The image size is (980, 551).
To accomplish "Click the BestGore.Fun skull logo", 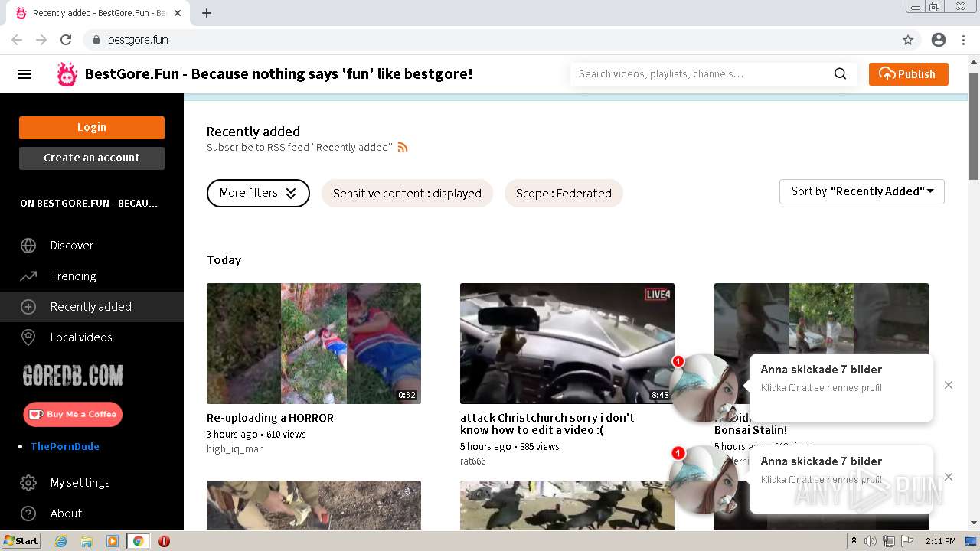I will point(67,74).
